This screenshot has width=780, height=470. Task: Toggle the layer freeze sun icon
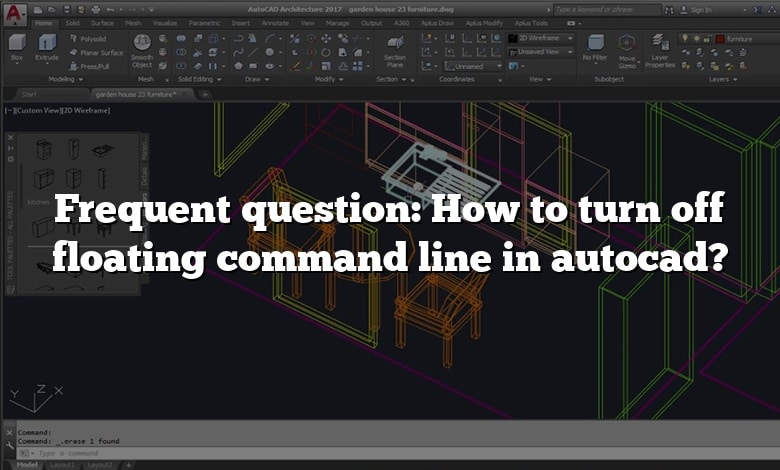(x=695, y=38)
